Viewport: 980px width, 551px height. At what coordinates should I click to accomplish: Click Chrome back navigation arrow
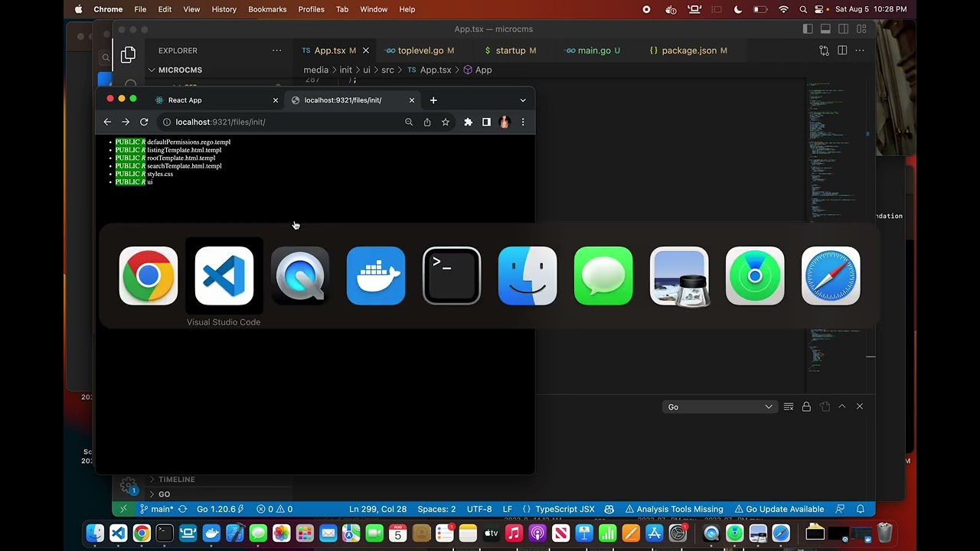107,122
